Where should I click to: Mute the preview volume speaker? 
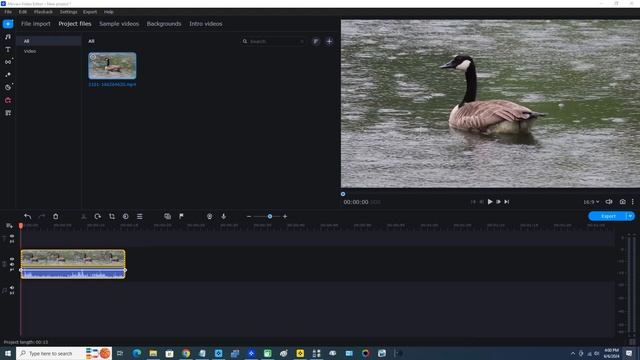pyautogui.click(x=609, y=202)
